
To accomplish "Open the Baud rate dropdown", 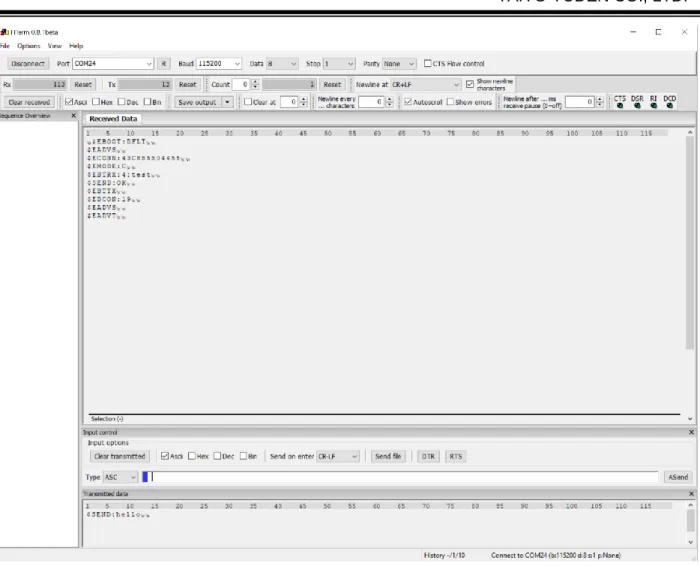I will (219, 64).
